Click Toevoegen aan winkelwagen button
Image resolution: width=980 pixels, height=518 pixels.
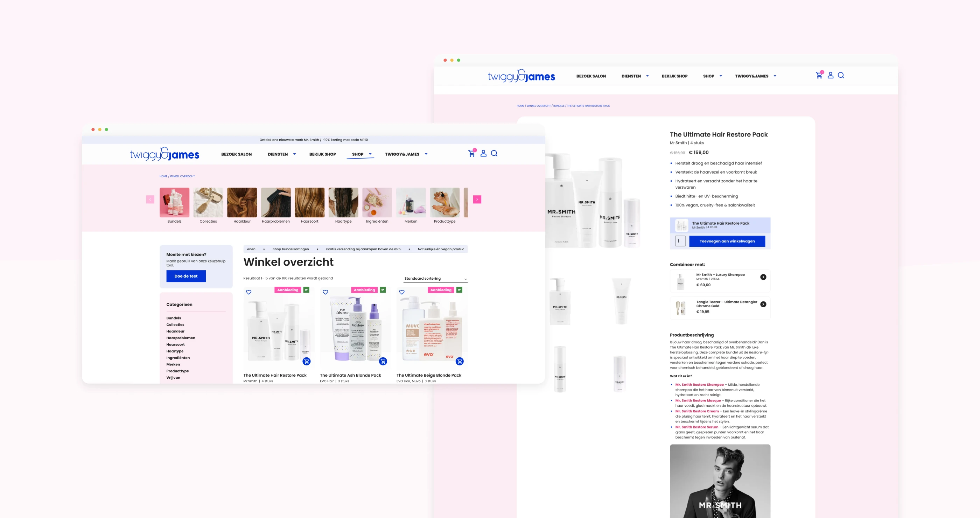pos(727,241)
